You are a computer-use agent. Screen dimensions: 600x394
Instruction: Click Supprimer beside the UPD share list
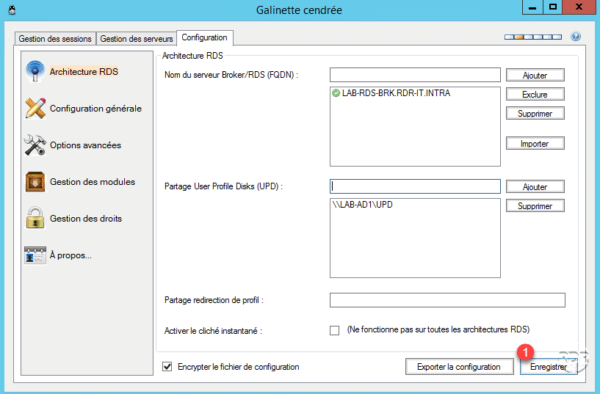pyautogui.click(x=535, y=206)
